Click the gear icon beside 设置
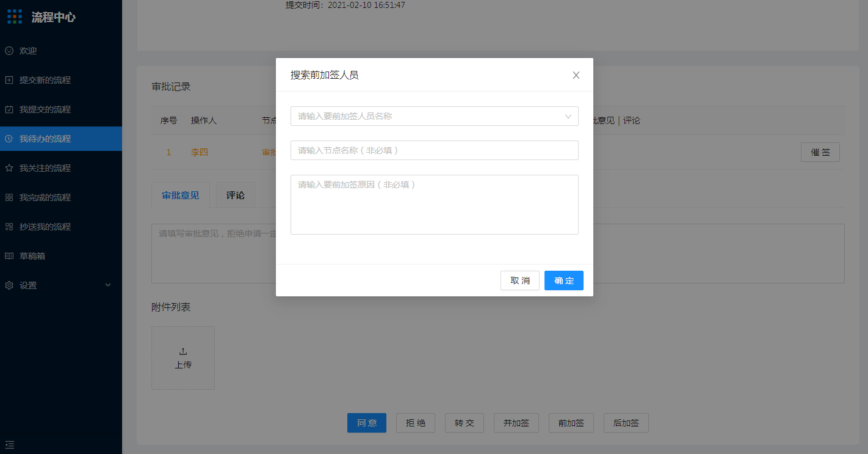868x454 pixels. coord(9,285)
